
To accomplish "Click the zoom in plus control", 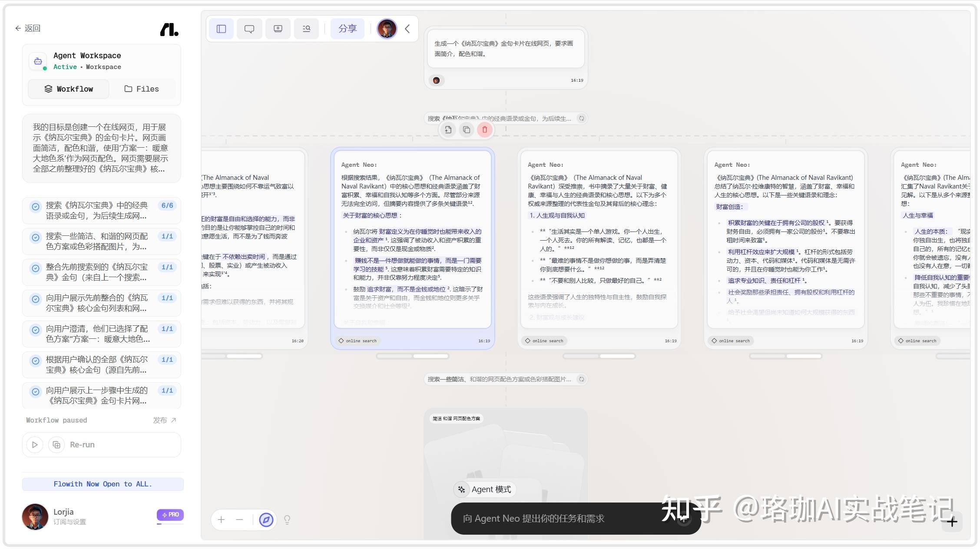I will point(221,519).
